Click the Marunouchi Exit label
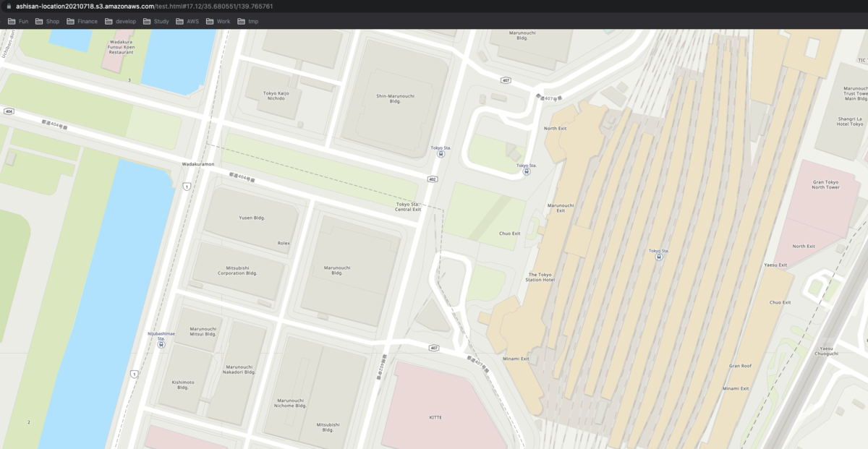The image size is (868, 449). tap(561, 208)
